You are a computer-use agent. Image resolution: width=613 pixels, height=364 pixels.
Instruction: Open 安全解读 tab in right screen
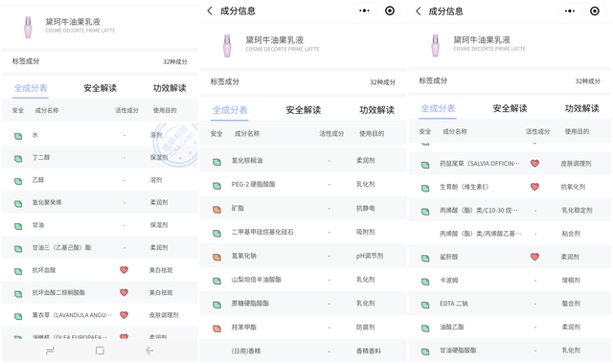pos(510,108)
